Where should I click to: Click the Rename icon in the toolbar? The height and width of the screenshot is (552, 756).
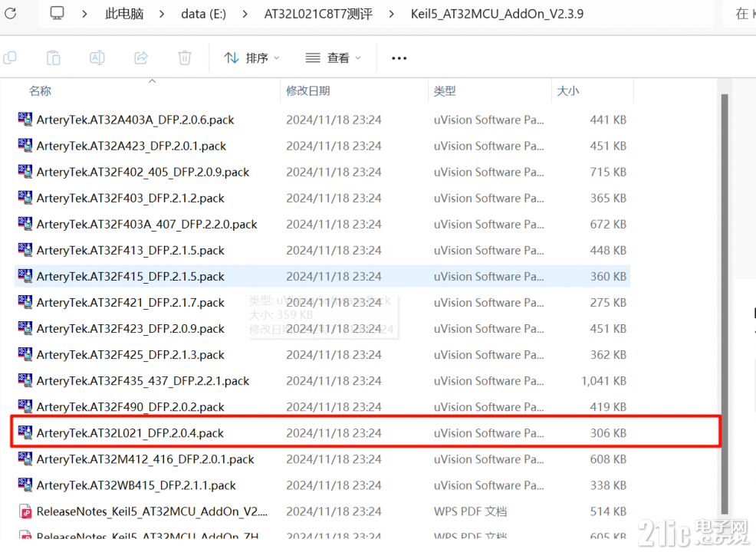tap(97, 58)
